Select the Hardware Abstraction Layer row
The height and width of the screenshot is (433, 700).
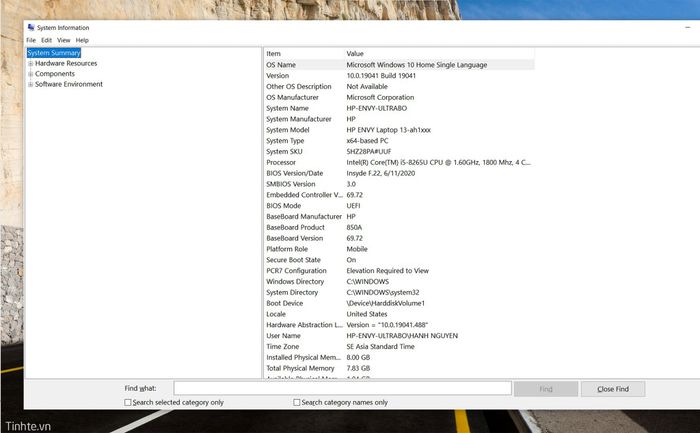tap(399, 325)
